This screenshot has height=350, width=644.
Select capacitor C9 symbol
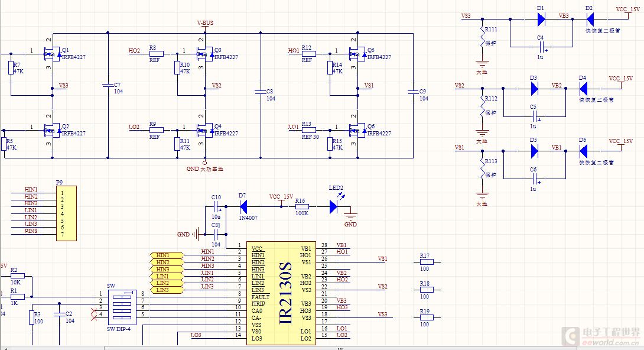pos(413,92)
